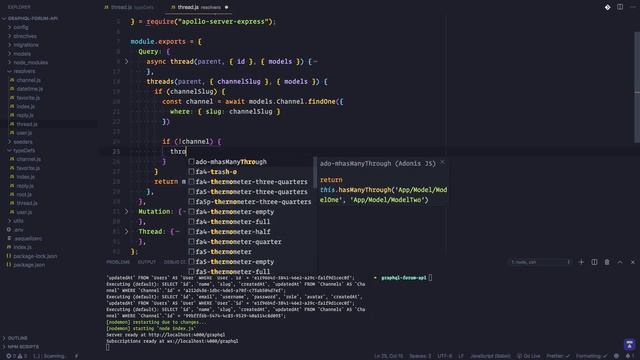Kill the terminal with the trash icon
Screen dimensions: 640x360
click(607, 262)
